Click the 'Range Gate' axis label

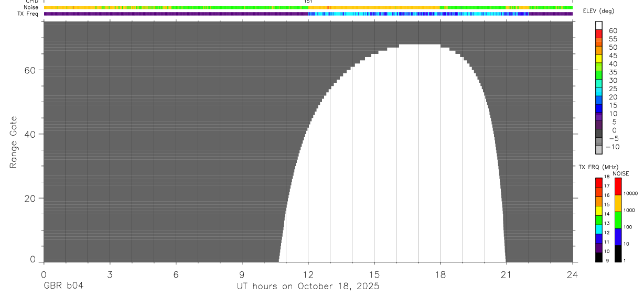click(14, 142)
